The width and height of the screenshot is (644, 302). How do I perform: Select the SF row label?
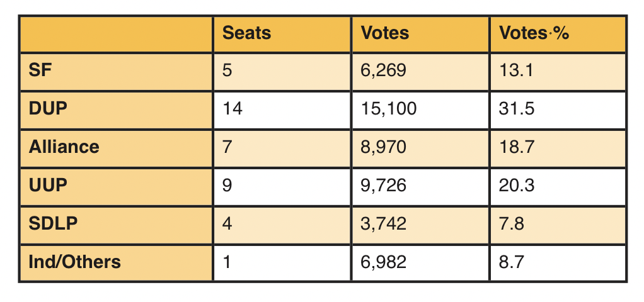pyautogui.click(x=40, y=71)
